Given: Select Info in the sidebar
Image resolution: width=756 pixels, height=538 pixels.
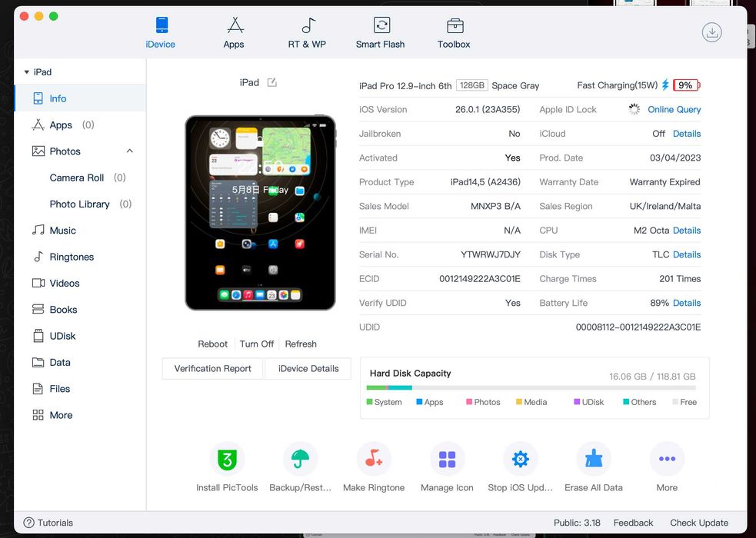Looking at the screenshot, I should (80, 98).
